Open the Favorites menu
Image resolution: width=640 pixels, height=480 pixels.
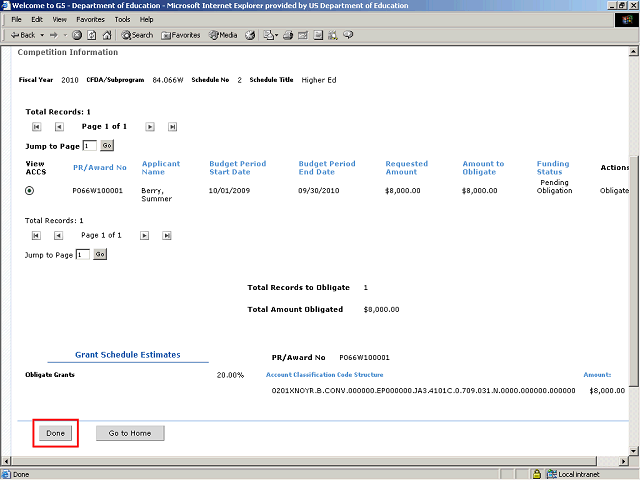point(90,19)
